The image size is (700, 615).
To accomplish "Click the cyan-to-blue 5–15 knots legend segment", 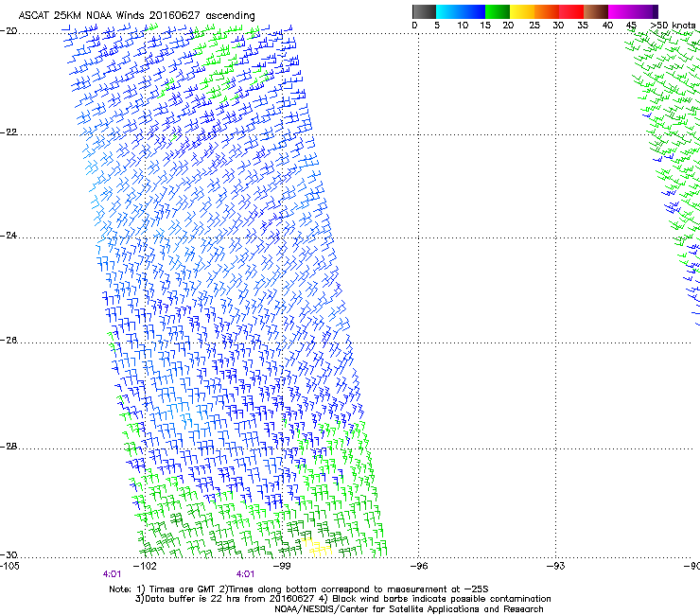I will [x=461, y=11].
